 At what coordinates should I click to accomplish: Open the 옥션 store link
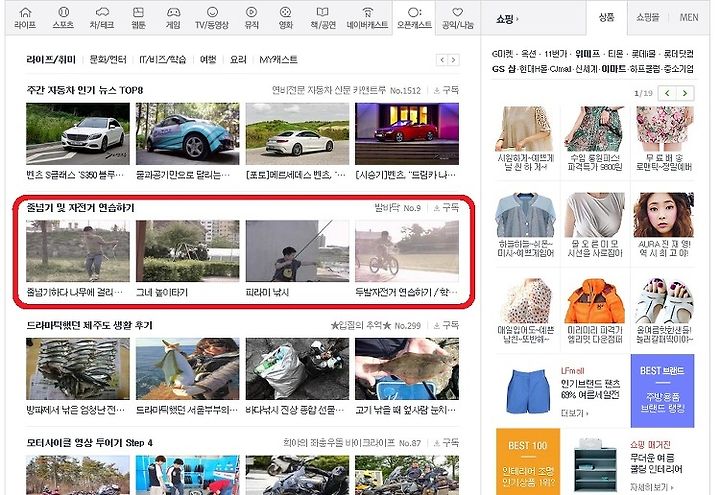[x=529, y=54]
